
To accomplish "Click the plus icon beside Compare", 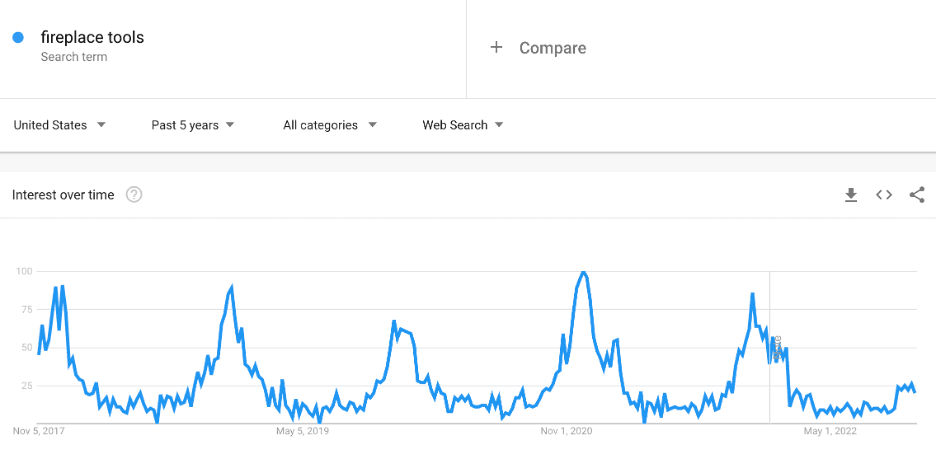I will (x=496, y=48).
